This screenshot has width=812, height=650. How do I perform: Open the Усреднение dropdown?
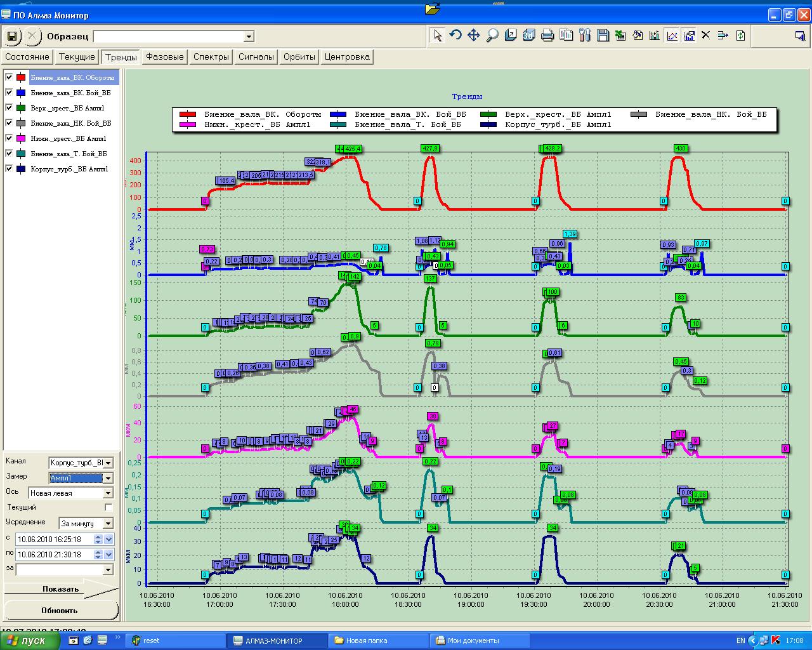tap(108, 524)
